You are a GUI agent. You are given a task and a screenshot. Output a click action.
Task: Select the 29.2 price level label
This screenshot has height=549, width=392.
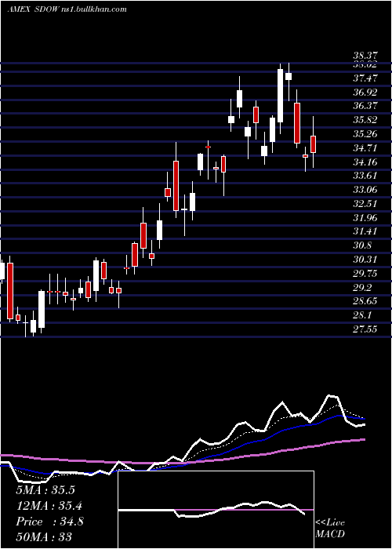(362, 288)
